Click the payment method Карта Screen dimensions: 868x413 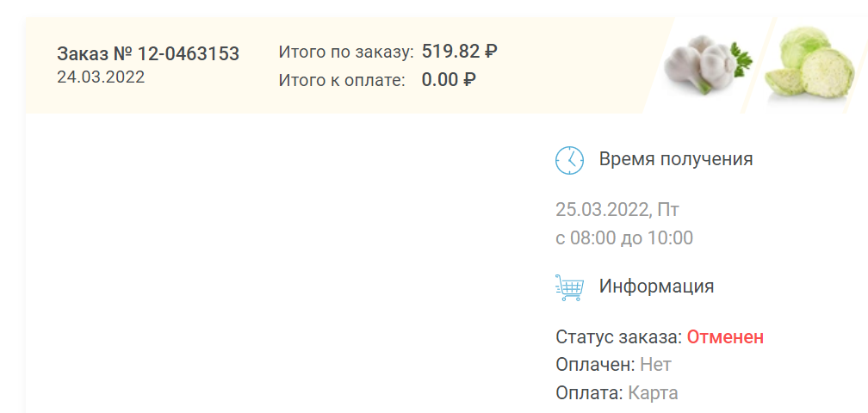[x=653, y=393]
